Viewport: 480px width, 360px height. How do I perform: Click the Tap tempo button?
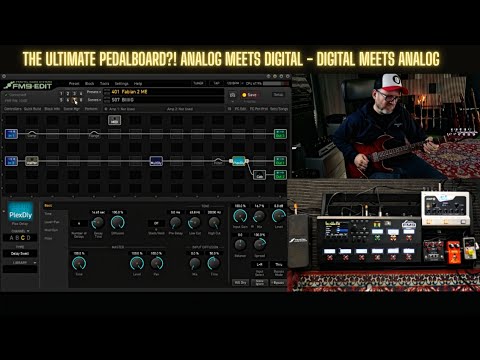pyautogui.click(x=216, y=83)
